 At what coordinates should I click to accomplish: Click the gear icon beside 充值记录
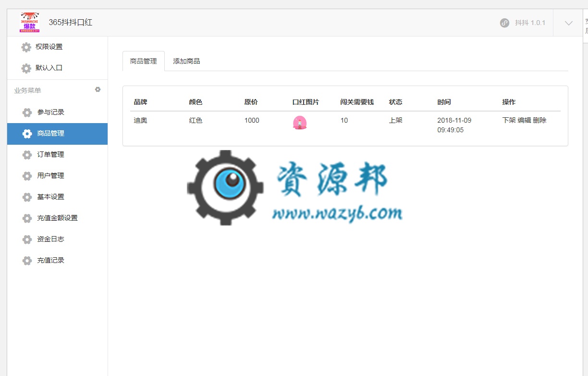27,261
